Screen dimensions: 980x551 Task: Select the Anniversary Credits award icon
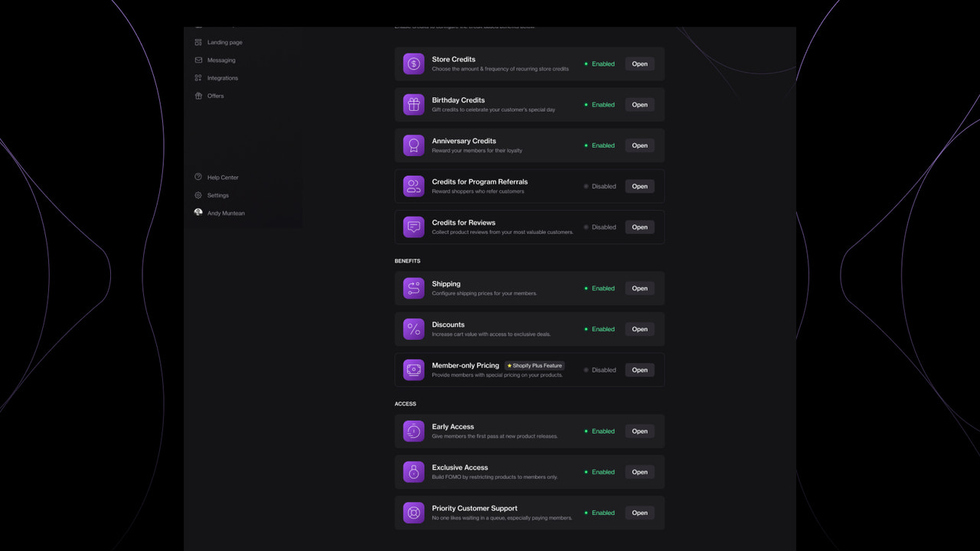click(413, 145)
